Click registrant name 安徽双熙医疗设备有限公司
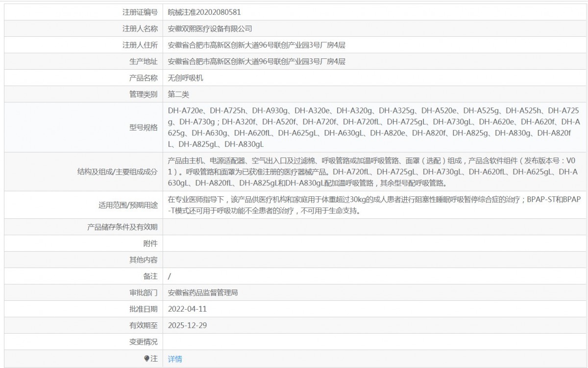This screenshot has width=588, height=368. coord(210,29)
